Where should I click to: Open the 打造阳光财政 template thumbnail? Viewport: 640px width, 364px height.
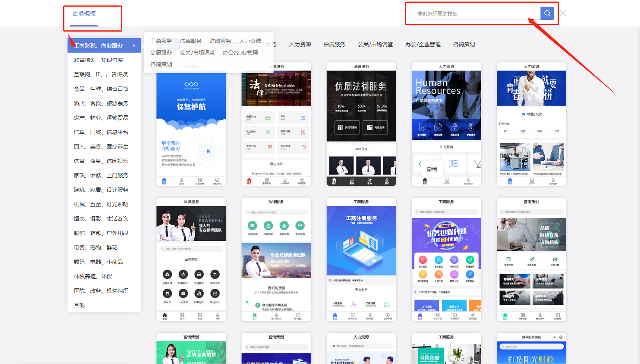tap(532, 348)
